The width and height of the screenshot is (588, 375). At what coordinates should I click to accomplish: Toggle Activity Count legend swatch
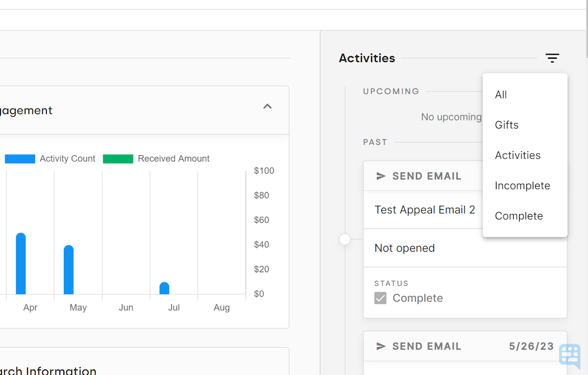click(20, 159)
